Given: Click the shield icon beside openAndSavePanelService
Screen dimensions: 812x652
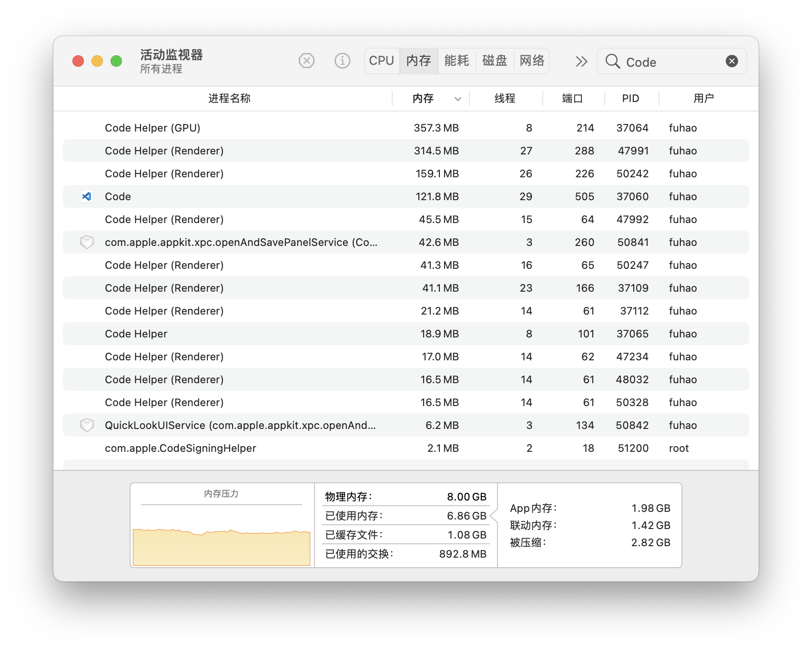Looking at the screenshot, I should [87, 242].
